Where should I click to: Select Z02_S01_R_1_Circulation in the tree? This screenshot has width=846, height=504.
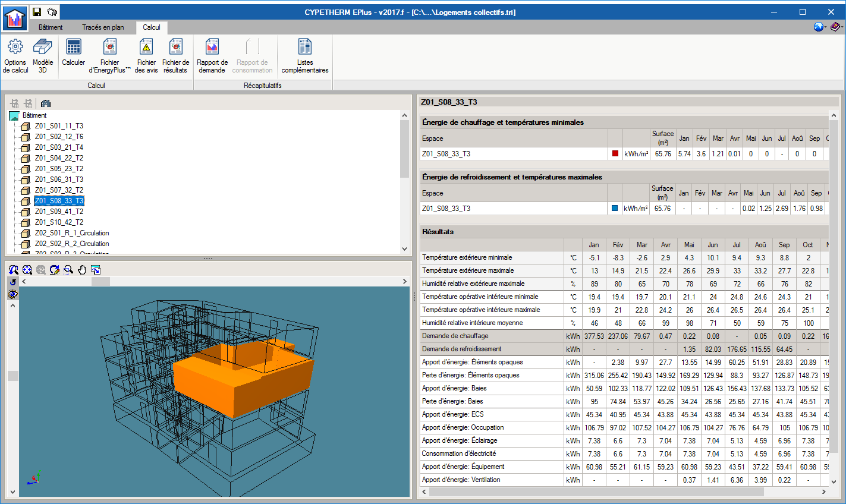[x=72, y=233]
